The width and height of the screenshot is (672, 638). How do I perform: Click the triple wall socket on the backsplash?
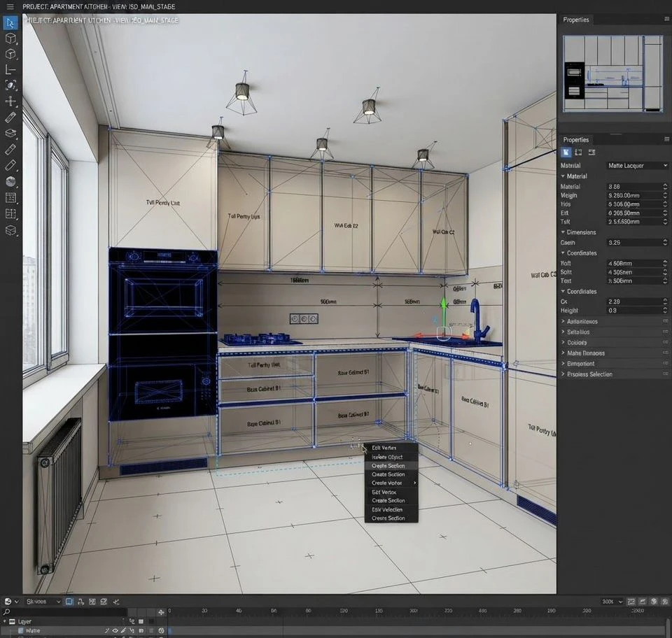[x=304, y=318]
